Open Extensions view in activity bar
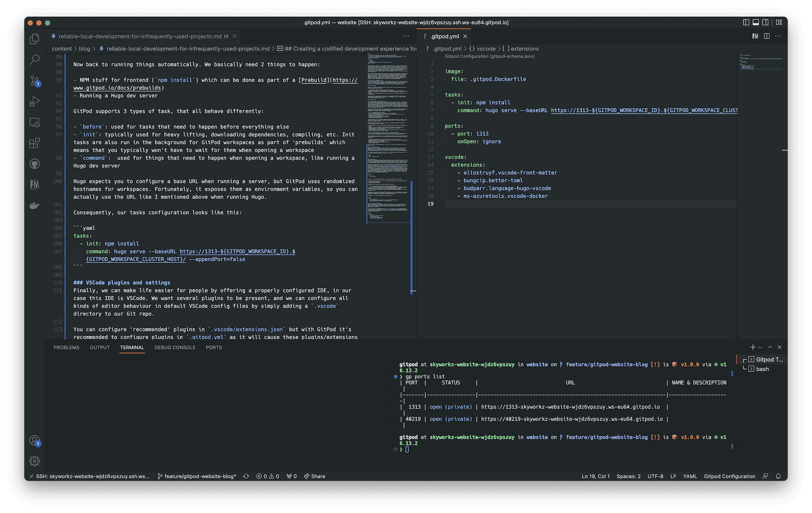 pos(35,143)
